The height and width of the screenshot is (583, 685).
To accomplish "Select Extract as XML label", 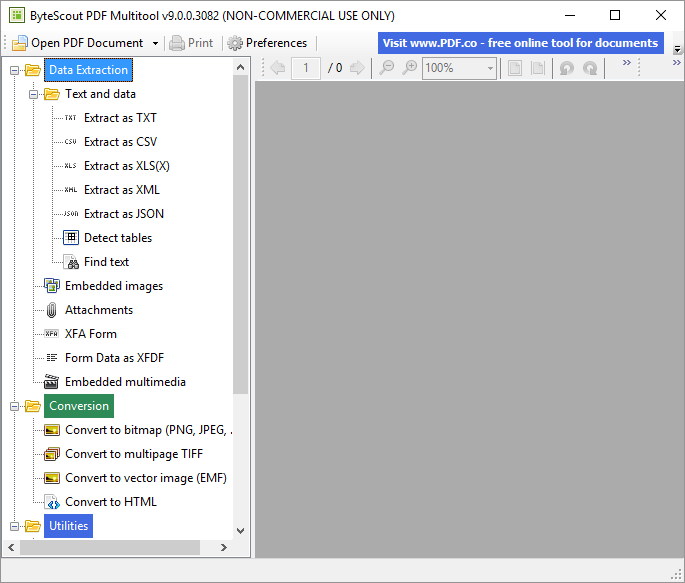I will (122, 190).
